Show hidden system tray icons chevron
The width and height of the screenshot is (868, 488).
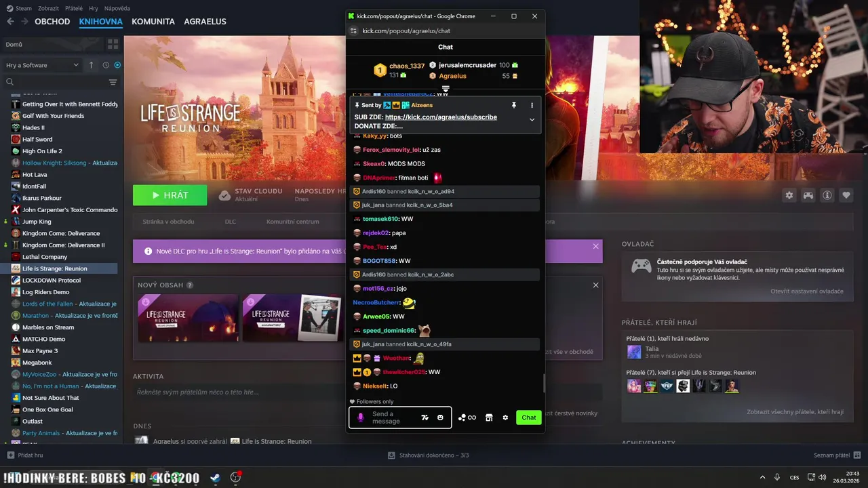(762, 477)
